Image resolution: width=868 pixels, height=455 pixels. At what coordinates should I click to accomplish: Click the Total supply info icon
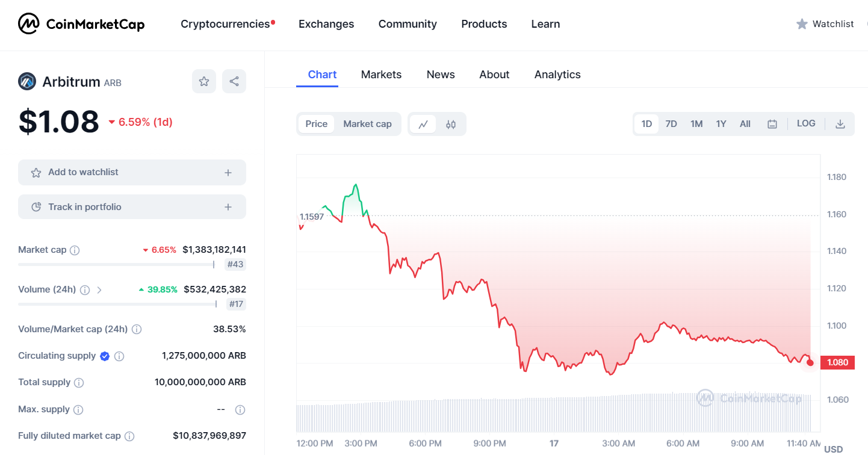point(79,382)
